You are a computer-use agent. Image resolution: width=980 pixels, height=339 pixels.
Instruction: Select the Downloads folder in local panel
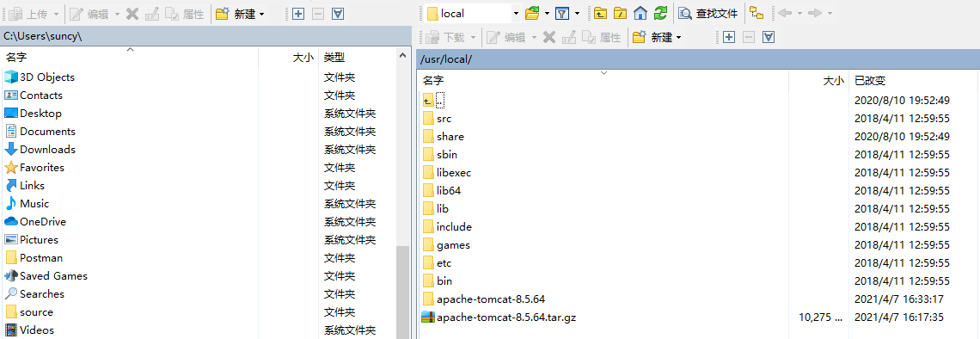tap(40, 150)
